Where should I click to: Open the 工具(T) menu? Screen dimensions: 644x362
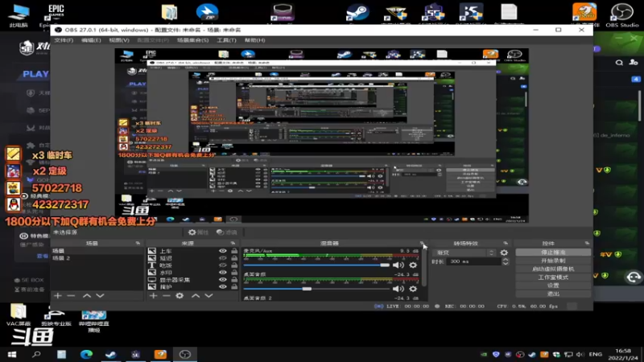pyautogui.click(x=227, y=40)
